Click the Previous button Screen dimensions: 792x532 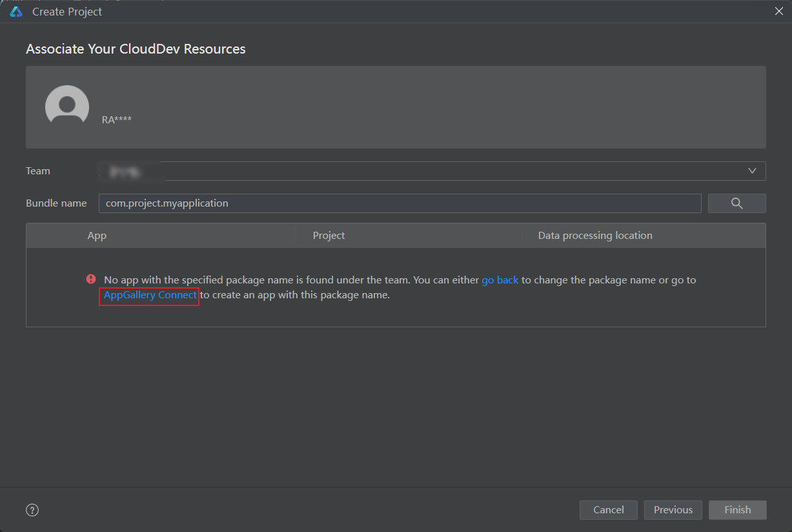click(673, 510)
